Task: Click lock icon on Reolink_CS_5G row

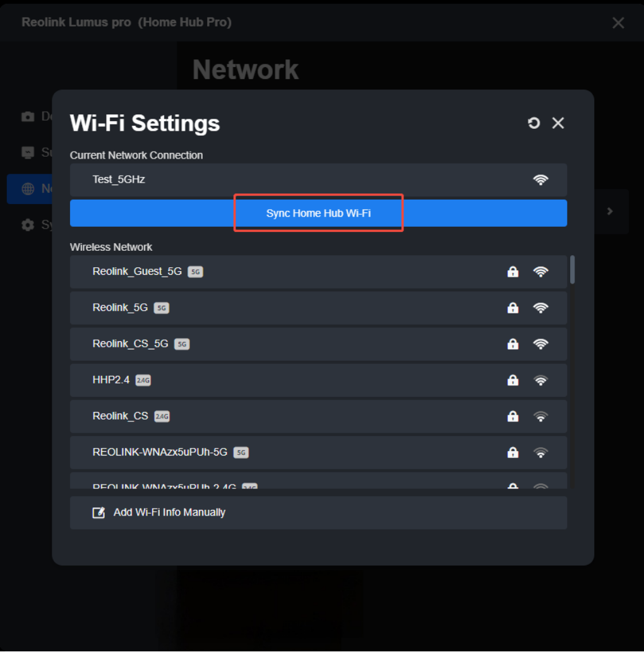Action: coord(513,344)
